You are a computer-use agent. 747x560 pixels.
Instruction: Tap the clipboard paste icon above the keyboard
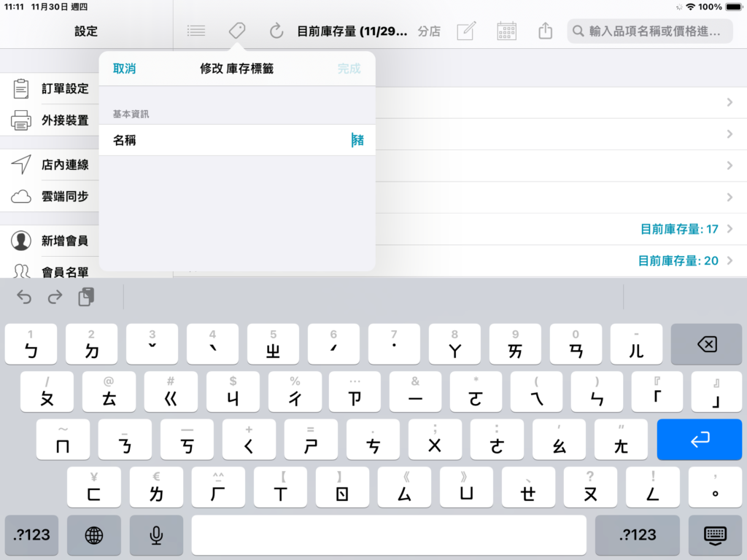click(86, 297)
